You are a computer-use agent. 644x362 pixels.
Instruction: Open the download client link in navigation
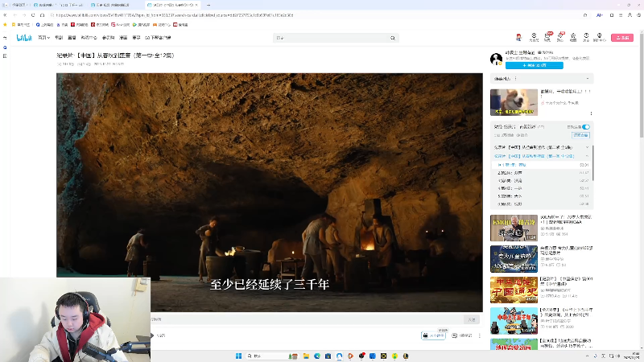pos(158,38)
